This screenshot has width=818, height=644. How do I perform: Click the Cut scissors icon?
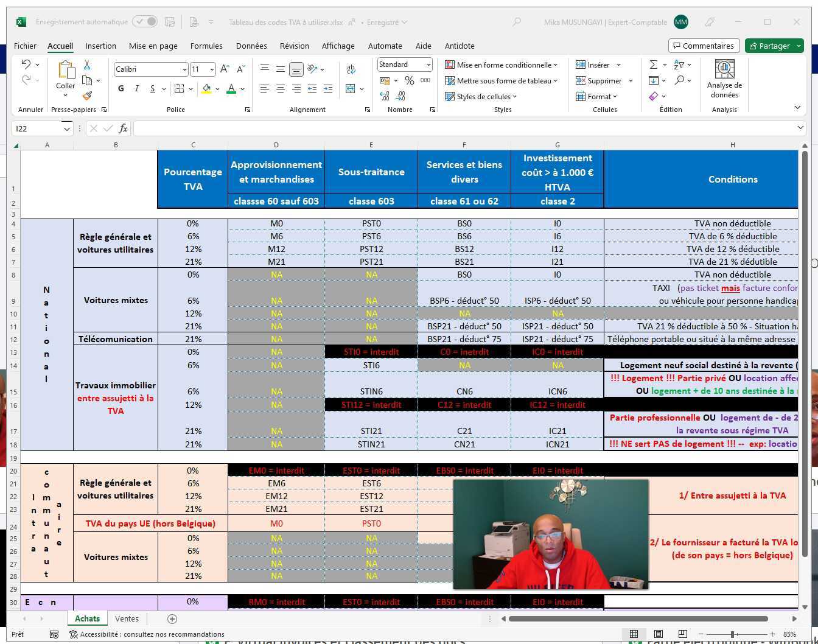[x=87, y=65]
